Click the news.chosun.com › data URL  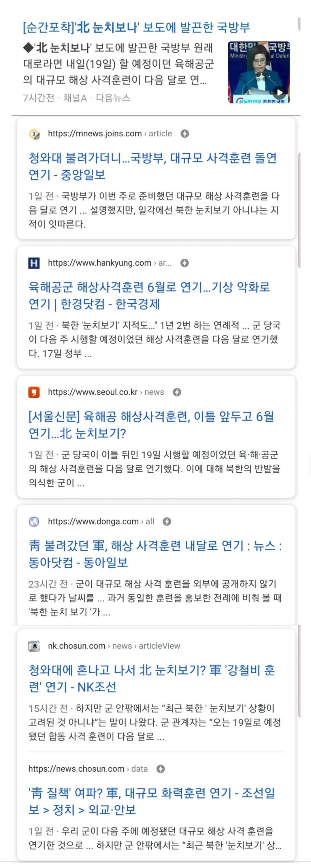(88, 769)
